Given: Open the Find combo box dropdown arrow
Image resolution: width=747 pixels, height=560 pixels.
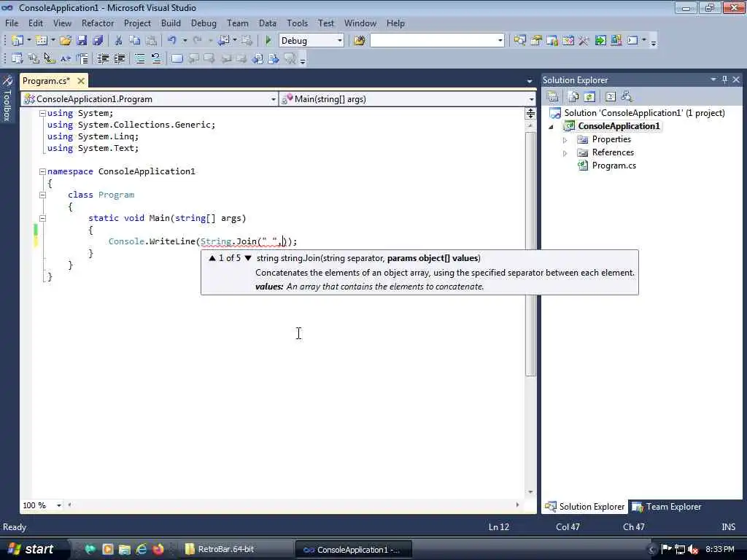Looking at the screenshot, I should [500, 41].
